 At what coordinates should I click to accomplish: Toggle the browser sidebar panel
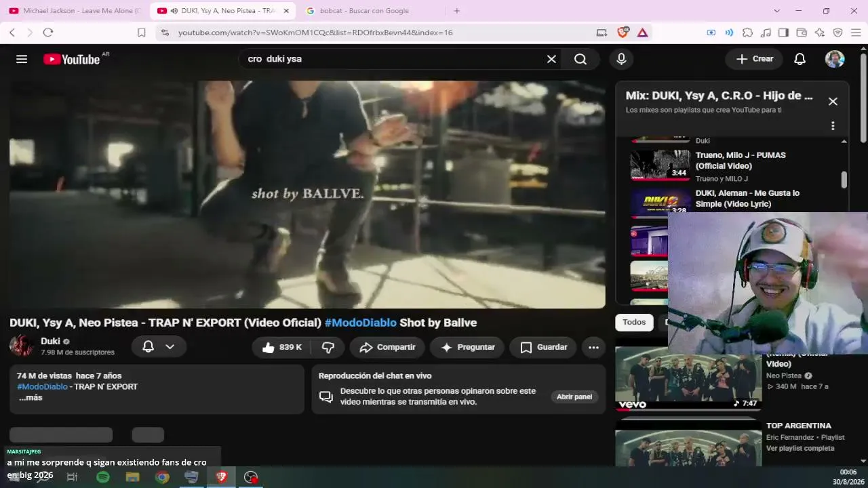783,33
